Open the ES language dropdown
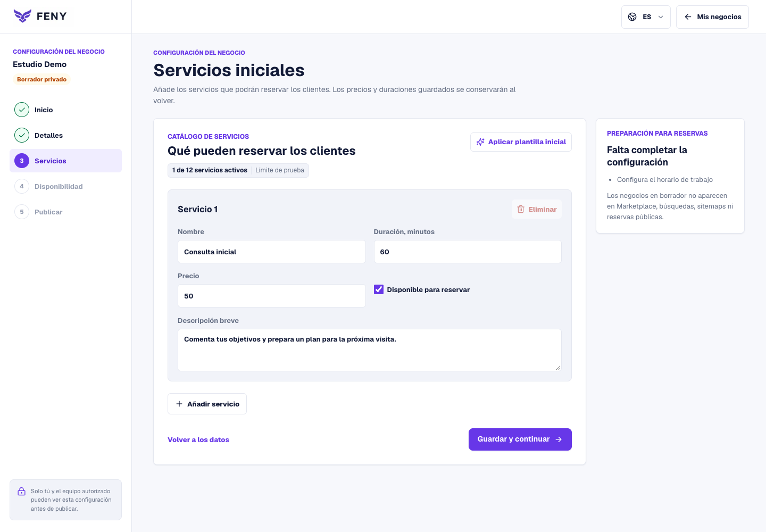Viewport: 766px width, 532px height. 646,17
